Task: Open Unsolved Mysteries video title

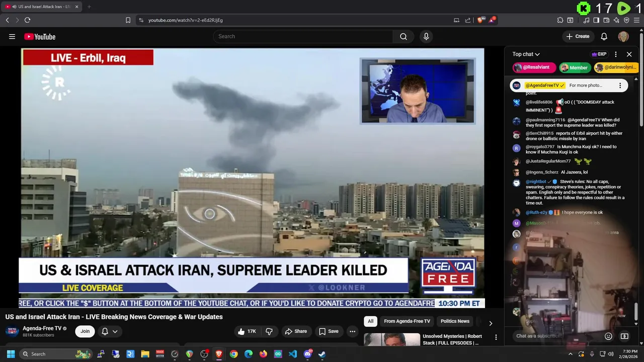Action: pos(452,339)
